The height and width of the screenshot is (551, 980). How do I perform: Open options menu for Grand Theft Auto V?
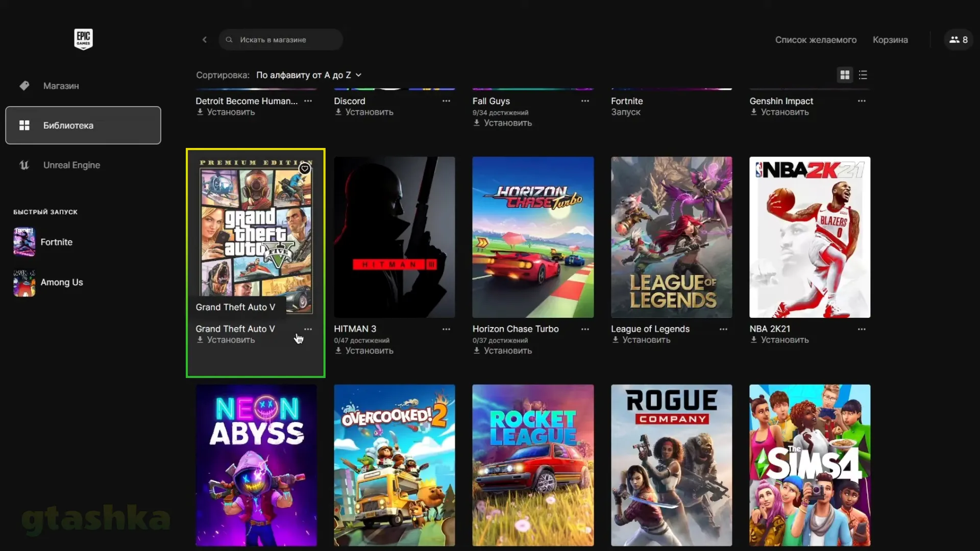308,329
